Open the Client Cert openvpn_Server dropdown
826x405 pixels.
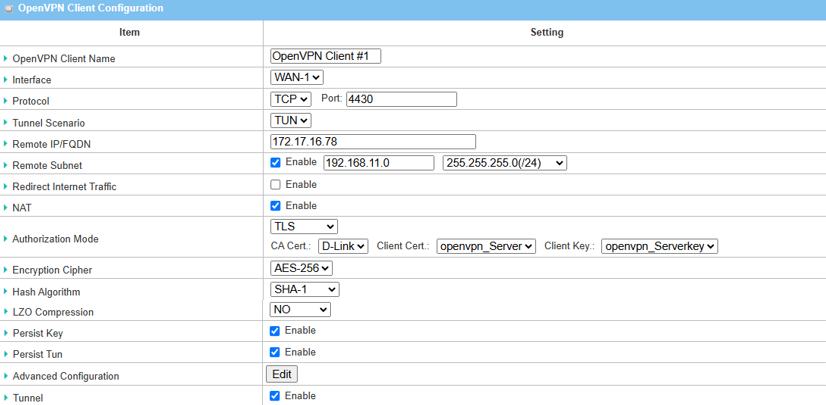click(x=486, y=246)
